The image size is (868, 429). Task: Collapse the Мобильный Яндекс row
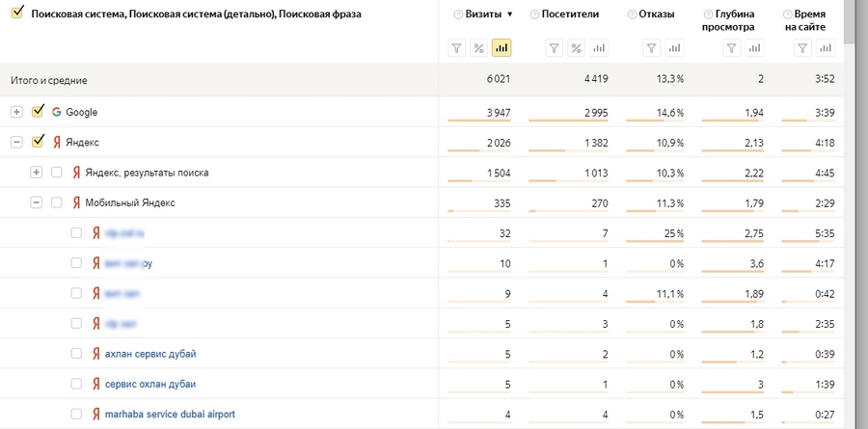click(x=36, y=202)
